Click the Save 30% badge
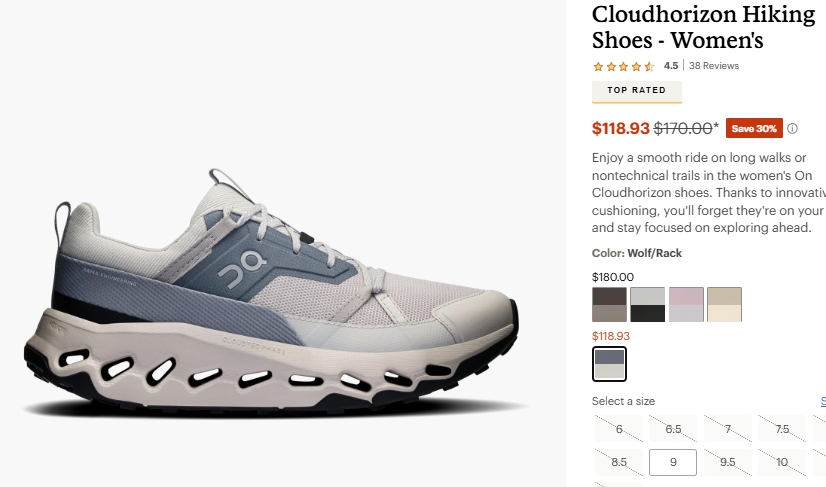Viewport: 826px width, 487px height. pos(754,128)
